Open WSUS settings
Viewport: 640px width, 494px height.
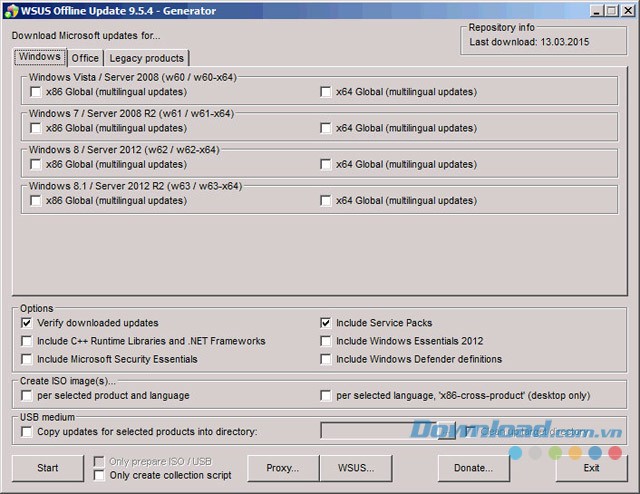point(356,468)
